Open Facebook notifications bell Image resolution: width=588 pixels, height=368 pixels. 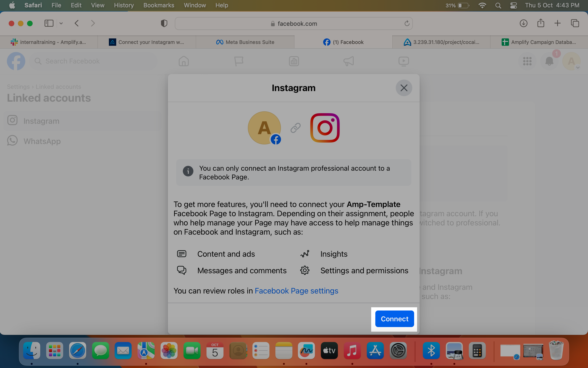pos(549,61)
